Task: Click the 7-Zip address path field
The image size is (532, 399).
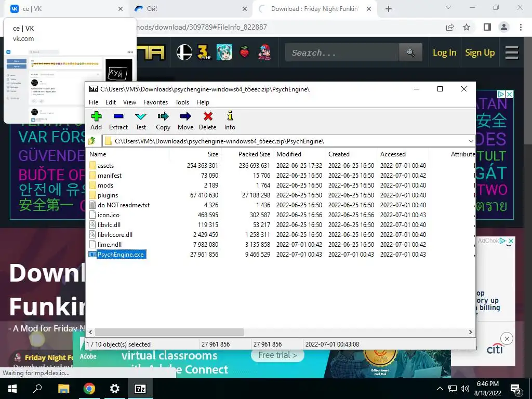Action: click(285, 141)
